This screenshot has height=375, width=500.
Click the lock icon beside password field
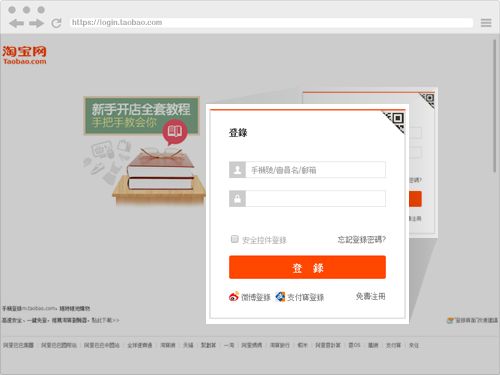[x=237, y=199]
